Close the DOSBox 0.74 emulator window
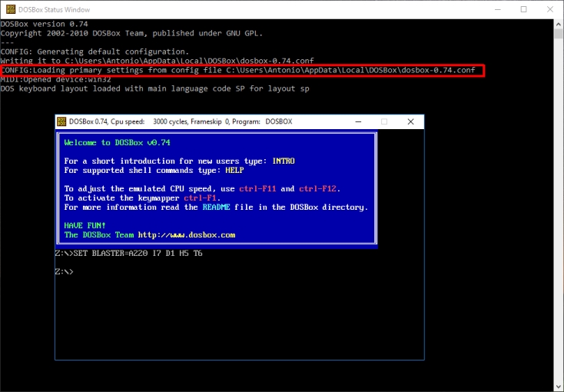This screenshot has width=564, height=392. tap(410, 121)
